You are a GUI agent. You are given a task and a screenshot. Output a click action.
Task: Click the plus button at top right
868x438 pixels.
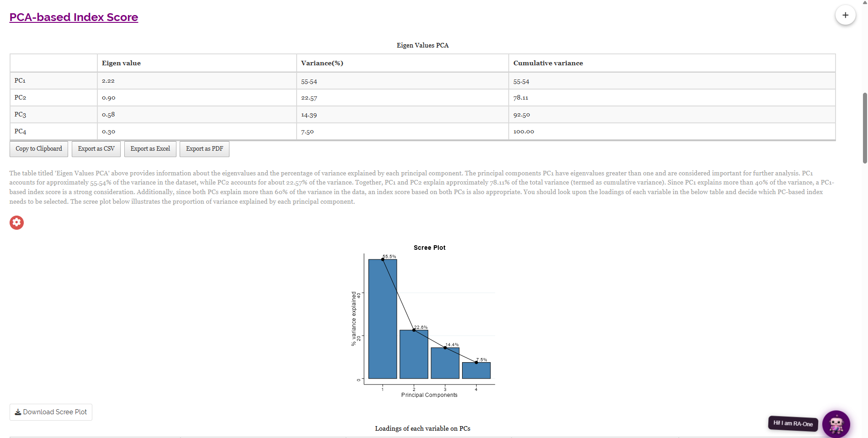coord(845,15)
